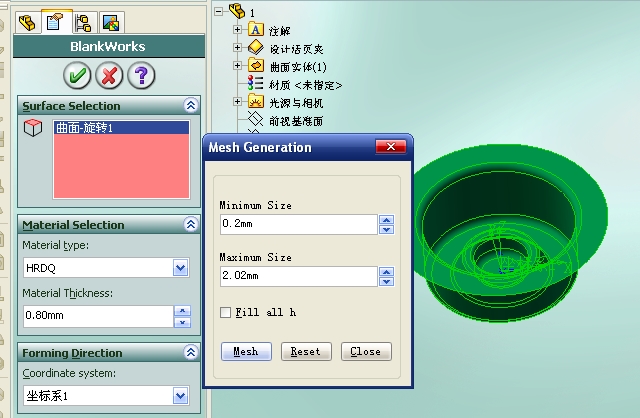Collapse the root part 1 tree node
Screen dimensions: 640x418
219,11
